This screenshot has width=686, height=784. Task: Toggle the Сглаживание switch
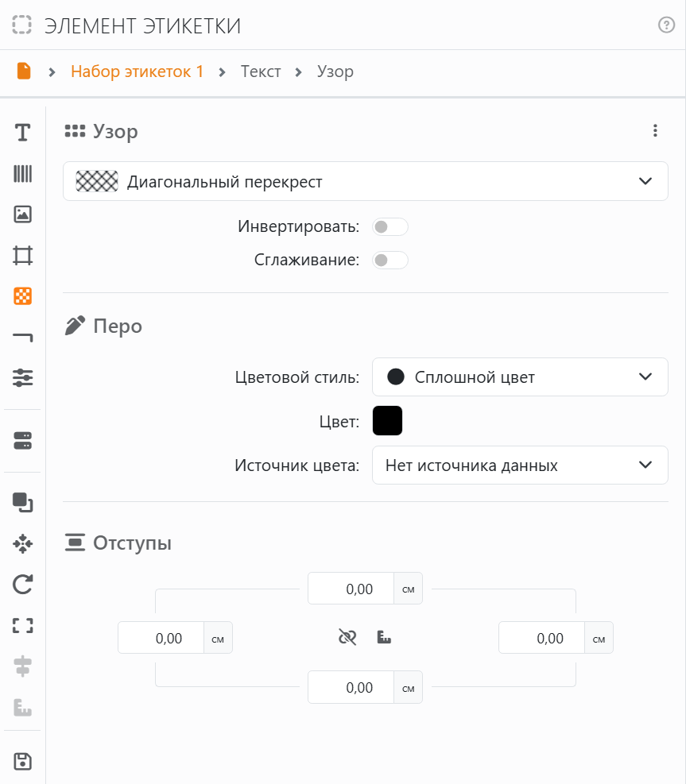click(x=390, y=260)
